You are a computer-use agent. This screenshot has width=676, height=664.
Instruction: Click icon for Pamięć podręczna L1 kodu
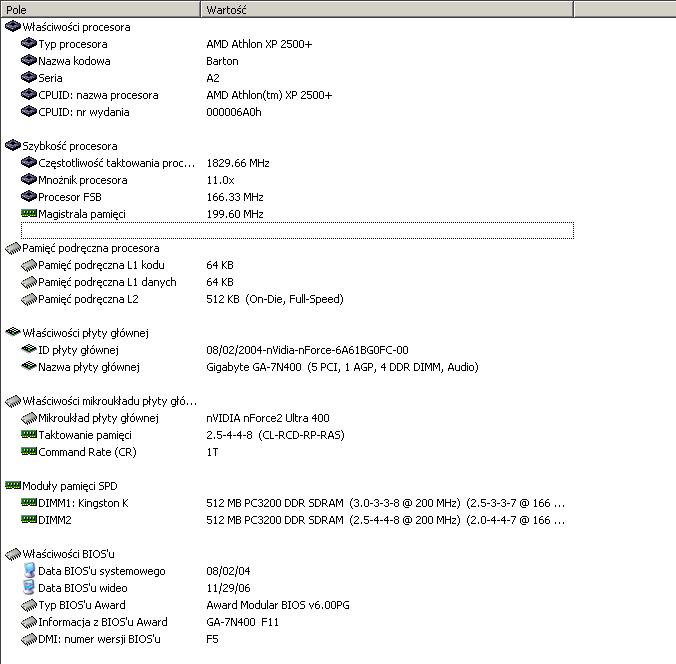(x=28, y=265)
